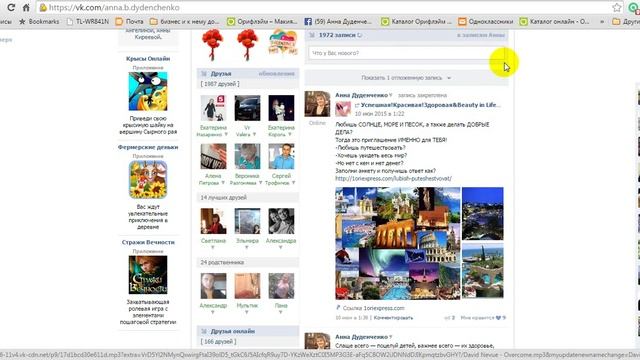Image resolution: width=640 pixels, height=360 pixels.
Task: Open Алена Петрова's friend photo
Action: 213,156
